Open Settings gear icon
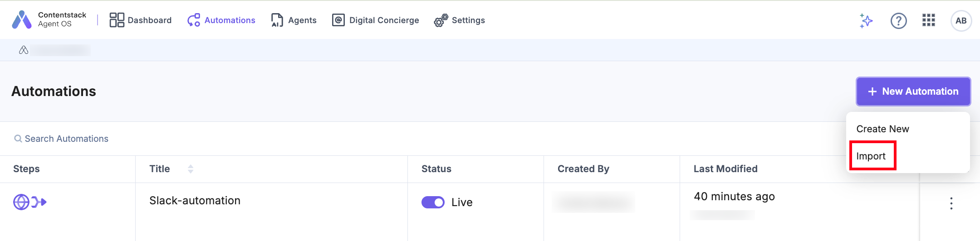980x241 pixels. 441,20
